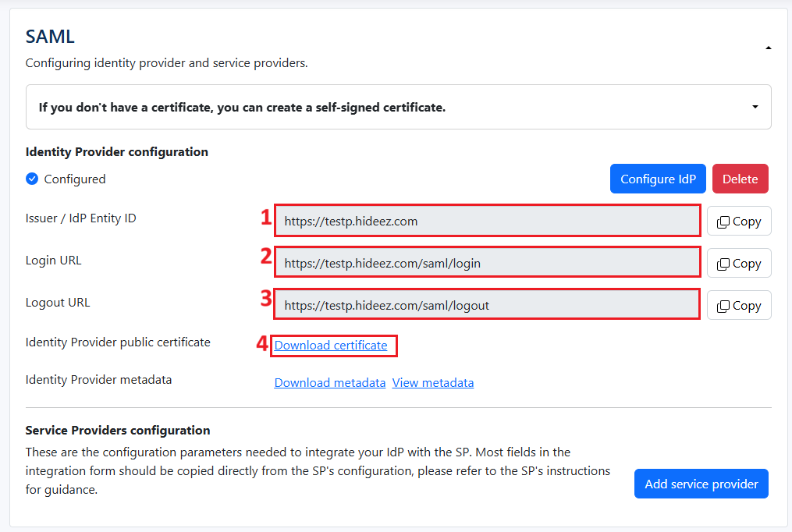Delete the Identity Provider configuration

point(740,179)
